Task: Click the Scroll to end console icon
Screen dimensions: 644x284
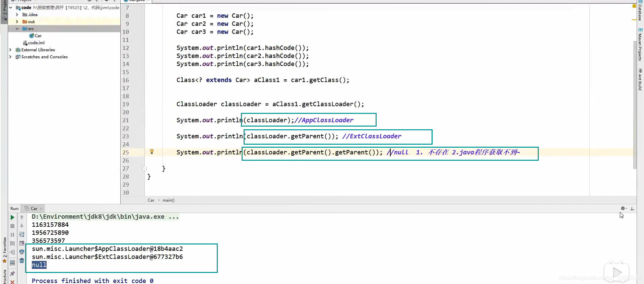Action: [22, 243]
